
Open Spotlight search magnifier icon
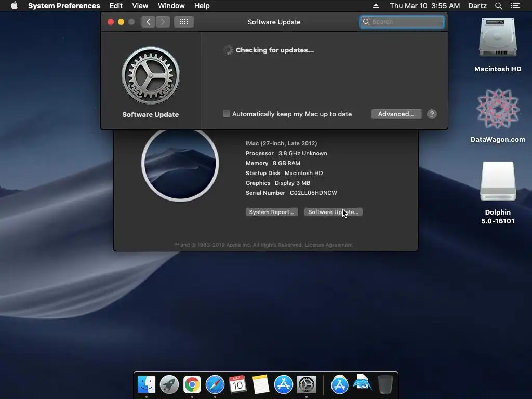click(x=498, y=6)
